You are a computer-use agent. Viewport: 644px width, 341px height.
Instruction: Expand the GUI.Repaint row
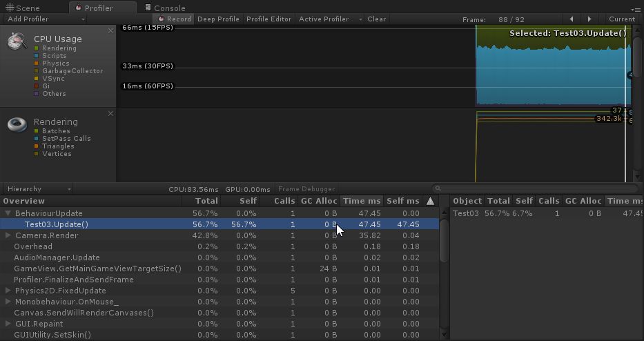point(8,324)
